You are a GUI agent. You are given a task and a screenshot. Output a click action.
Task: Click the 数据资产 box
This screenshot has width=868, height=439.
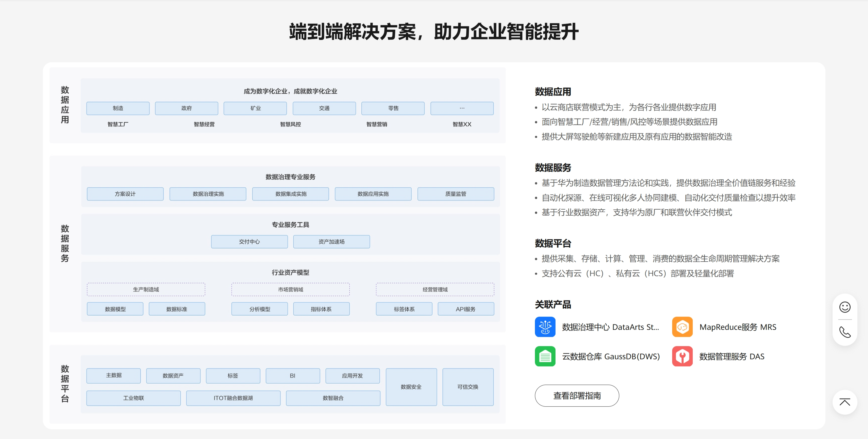click(x=173, y=375)
